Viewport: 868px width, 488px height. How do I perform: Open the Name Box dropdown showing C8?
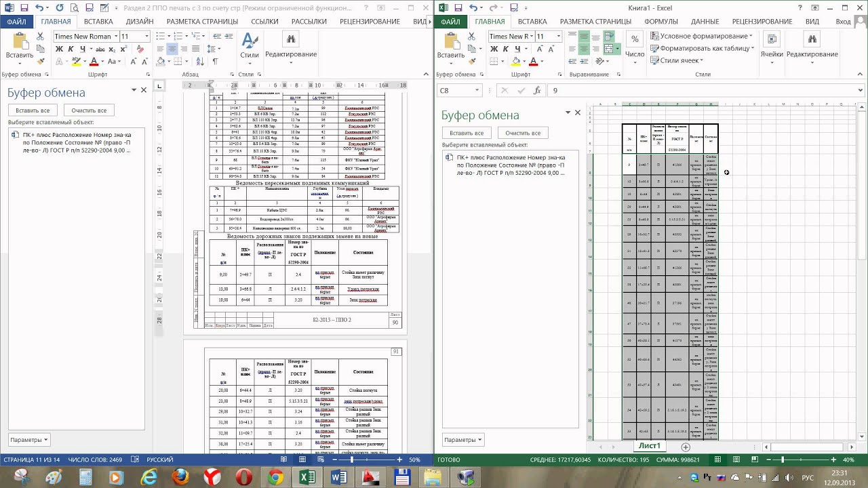tap(477, 91)
